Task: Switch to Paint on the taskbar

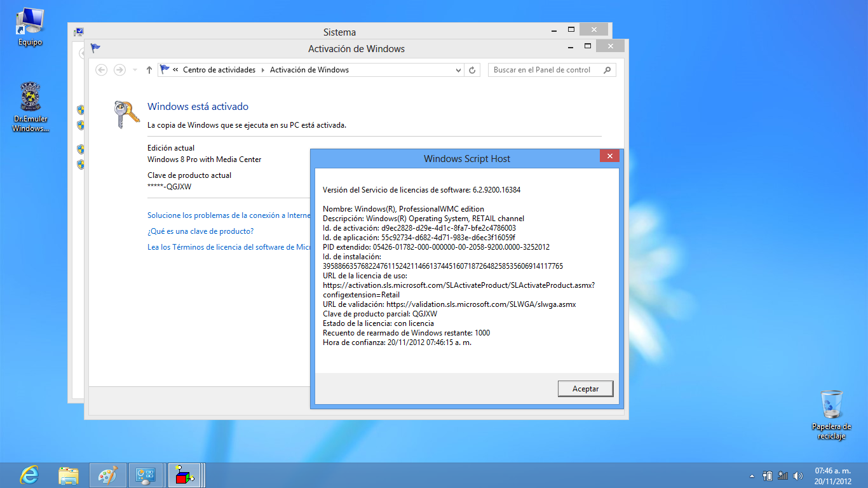Action: (107, 475)
